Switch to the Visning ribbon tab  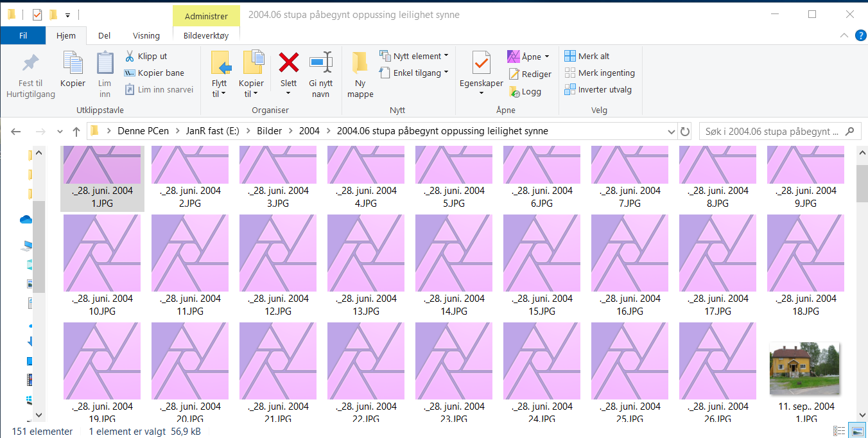[x=146, y=36]
